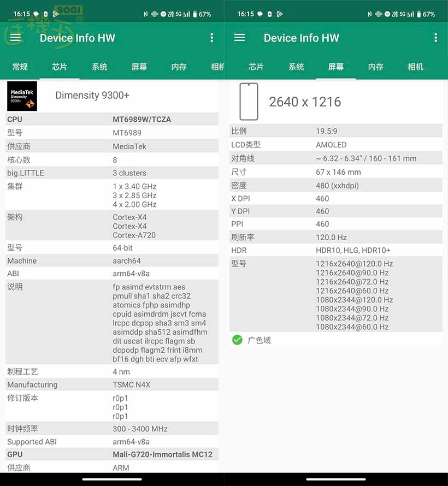Viewport: 448px width, 486px height.
Task: Tap 制程工艺 value 4 nm
Action: (121, 372)
